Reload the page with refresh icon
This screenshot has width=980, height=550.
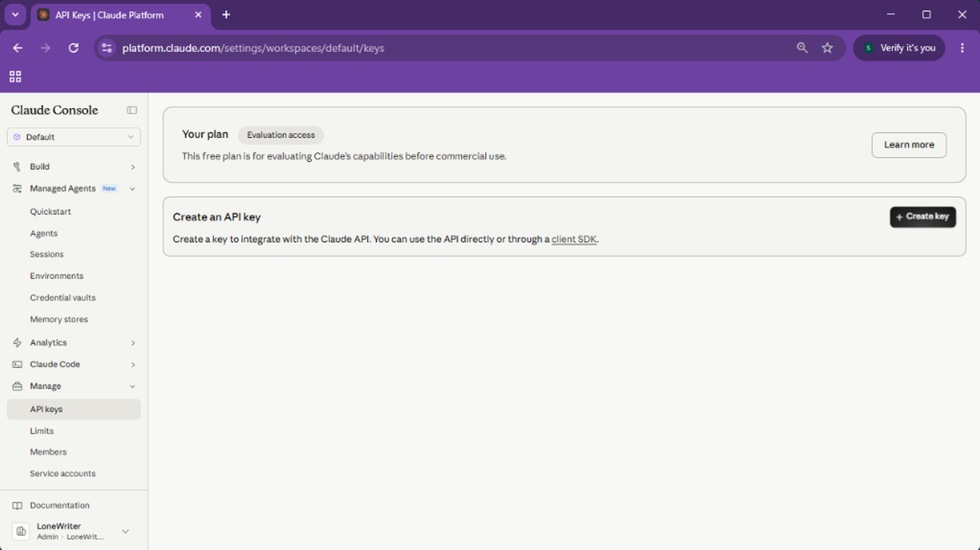(74, 48)
